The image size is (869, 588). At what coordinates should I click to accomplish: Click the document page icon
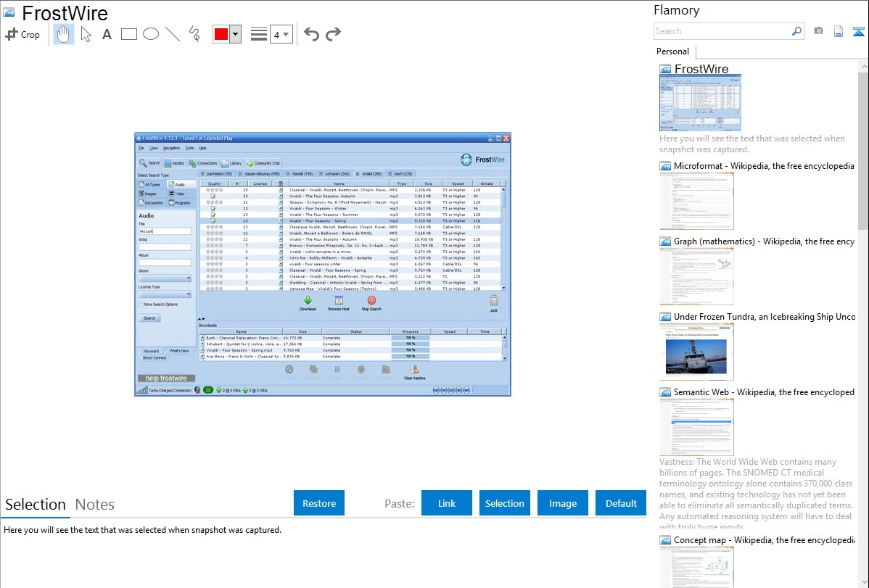tap(839, 31)
